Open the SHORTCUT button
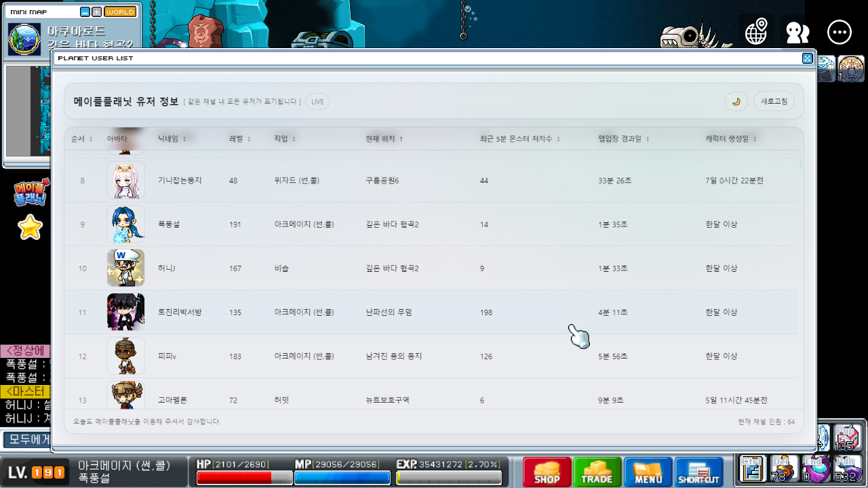The image size is (868, 488). pyautogui.click(x=699, y=472)
